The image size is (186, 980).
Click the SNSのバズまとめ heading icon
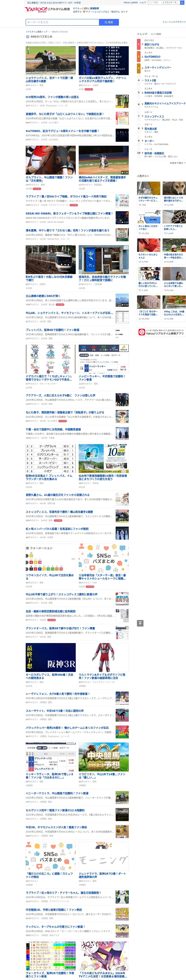(27, 37)
